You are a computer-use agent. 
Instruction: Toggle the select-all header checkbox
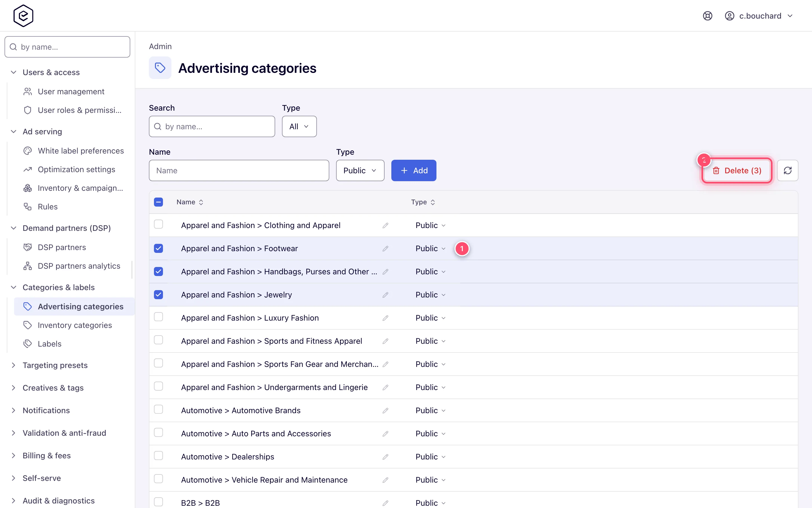point(158,202)
